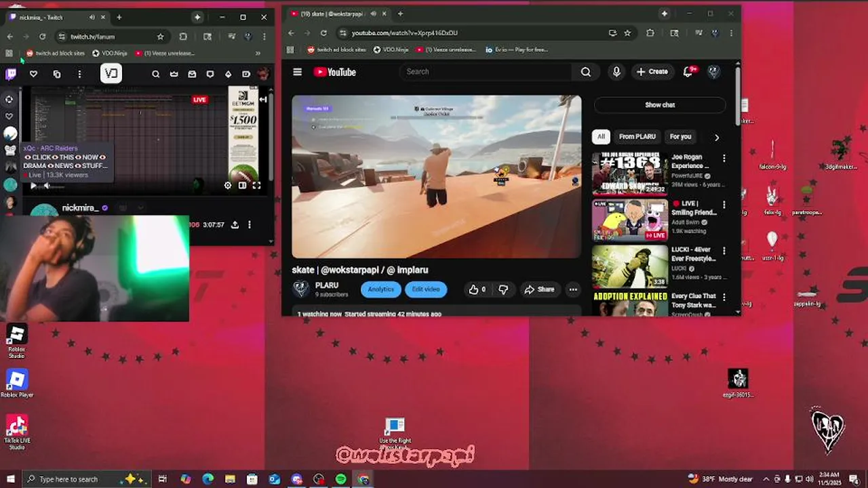This screenshot has width=868, height=488.
Task: Click Twitch Get Bits diamond icon
Action: (x=228, y=74)
